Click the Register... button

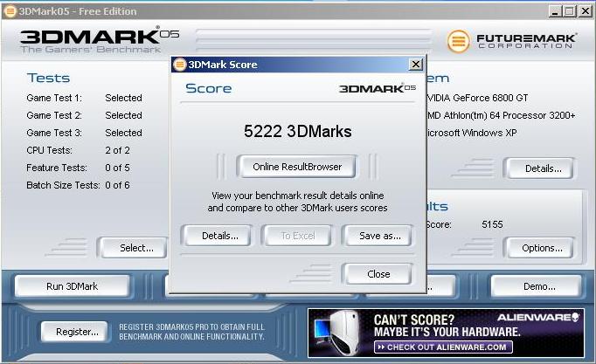74,332
